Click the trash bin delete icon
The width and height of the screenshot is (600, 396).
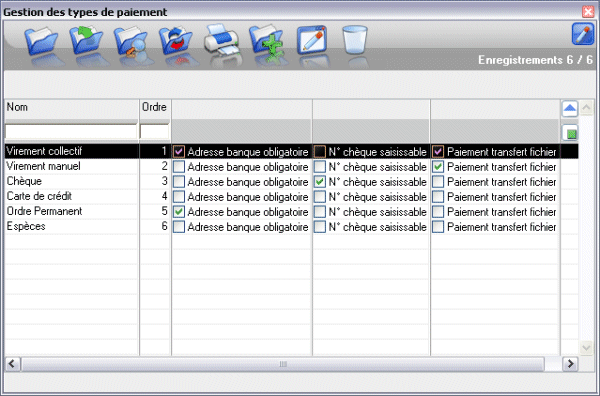(355, 40)
